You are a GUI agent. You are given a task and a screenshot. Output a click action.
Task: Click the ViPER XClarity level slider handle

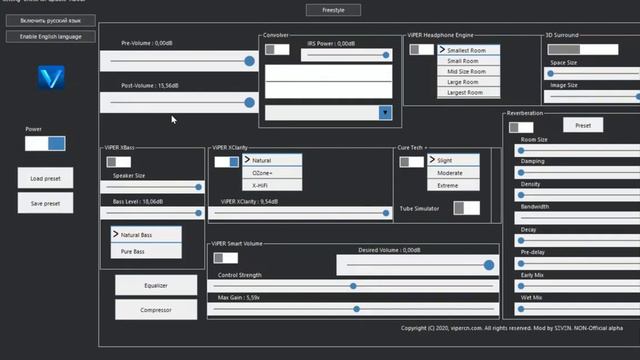[x=386, y=213]
